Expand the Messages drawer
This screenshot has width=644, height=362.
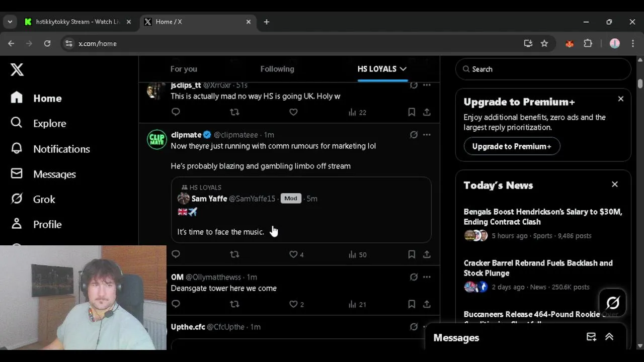coord(609,337)
